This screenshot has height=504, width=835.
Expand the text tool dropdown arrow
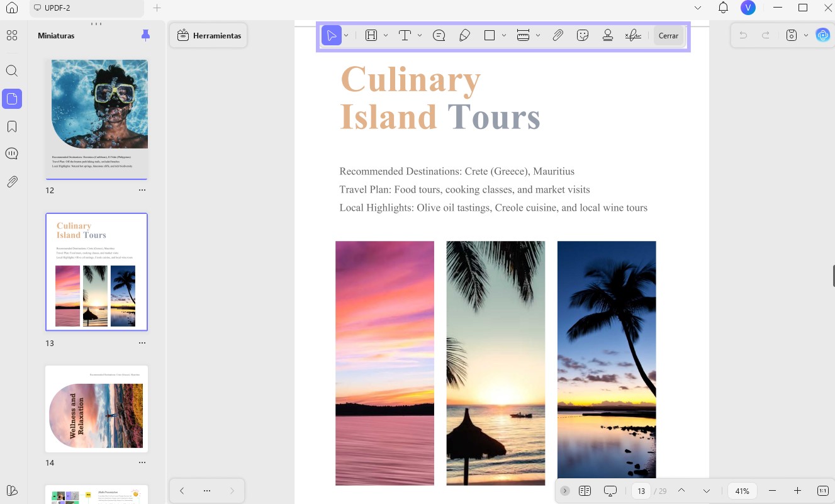(420, 36)
